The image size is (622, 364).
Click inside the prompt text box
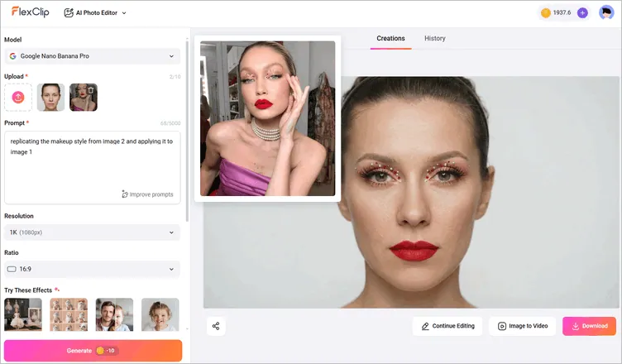92,167
